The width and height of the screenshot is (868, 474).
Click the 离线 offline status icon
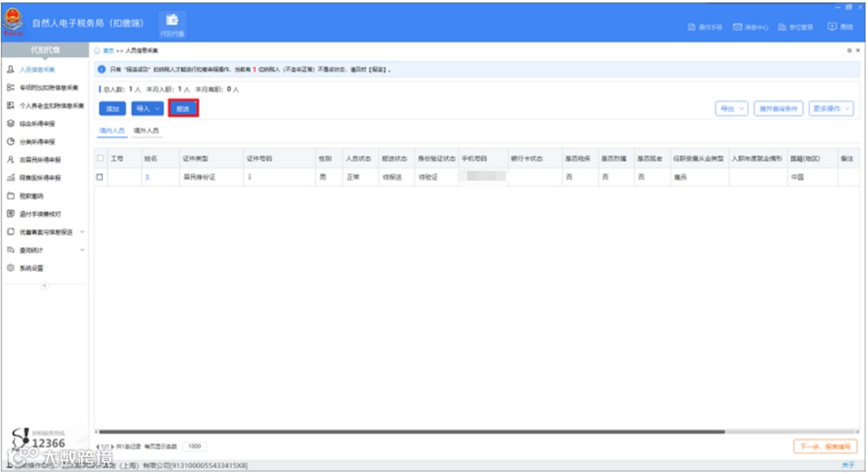[832, 27]
